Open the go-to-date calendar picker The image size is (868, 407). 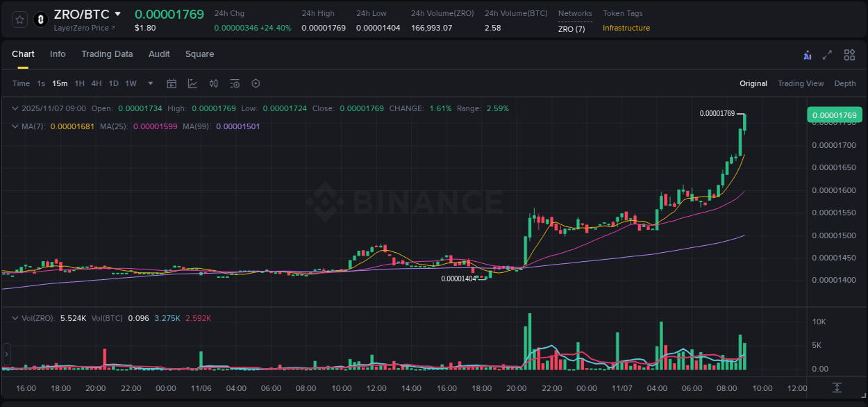click(172, 83)
